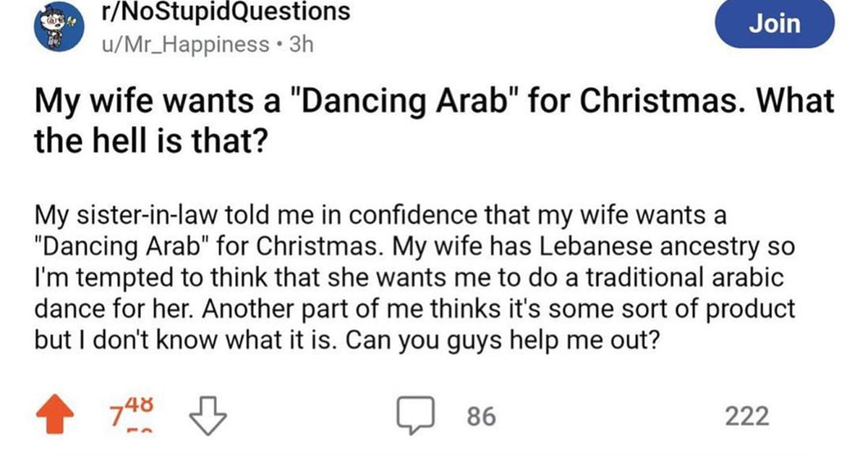
Task: Open u/Mr_Happiness user profile
Action: pyautogui.click(x=187, y=45)
